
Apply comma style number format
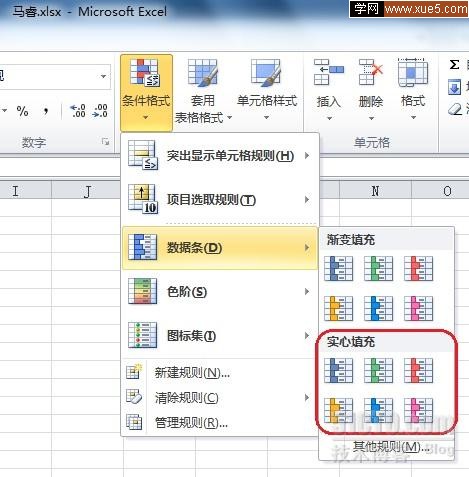click(x=46, y=111)
